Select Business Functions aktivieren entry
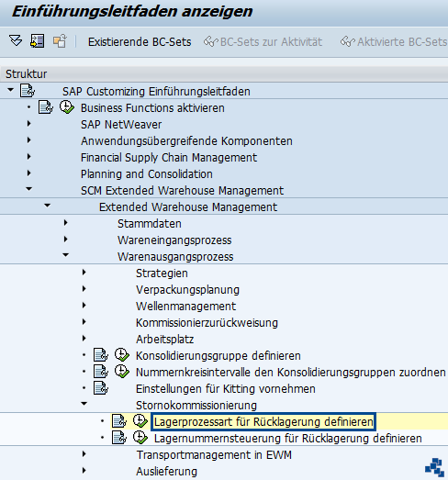 (152, 108)
